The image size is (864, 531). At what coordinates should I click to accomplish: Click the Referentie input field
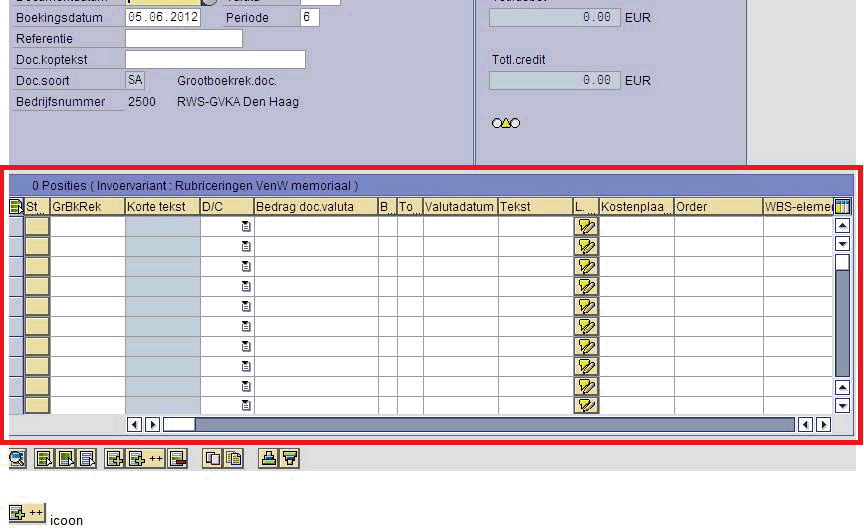coord(184,39)
